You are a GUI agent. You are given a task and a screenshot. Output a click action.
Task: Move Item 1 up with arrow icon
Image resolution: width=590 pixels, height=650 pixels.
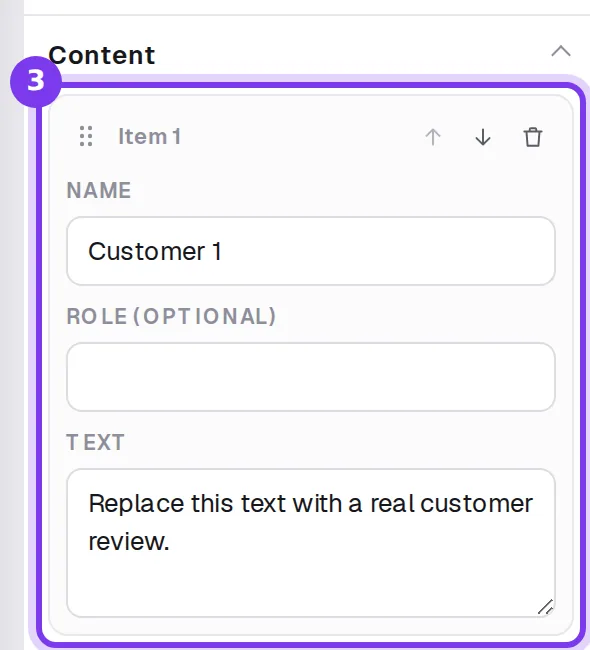432,137
